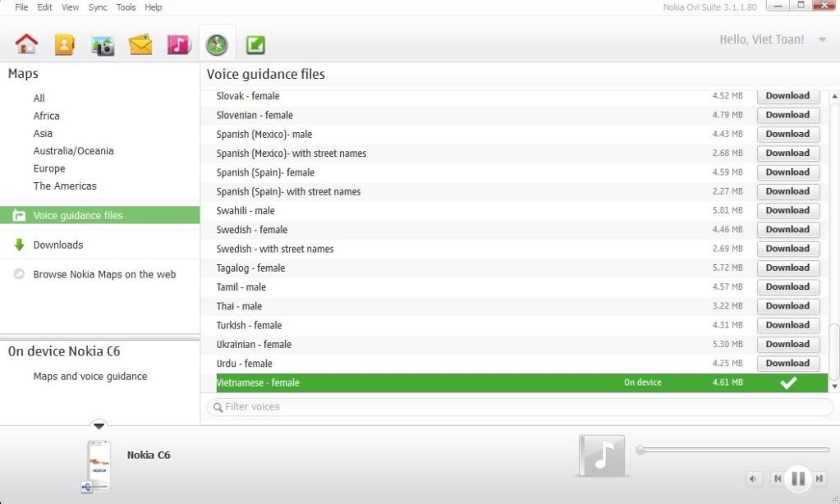Select Australia/Oceania maps region

tap(73, 151)
